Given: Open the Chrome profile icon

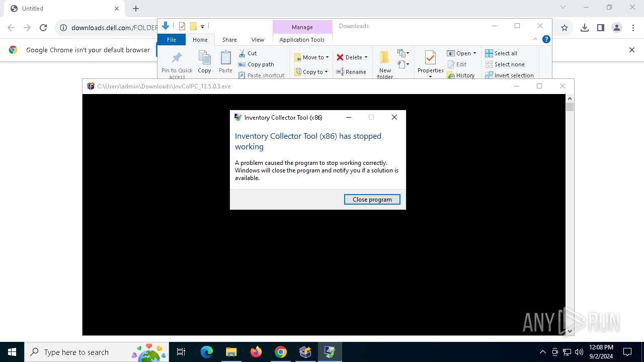Looking at the screenshot, I should [x=617, y=28].
